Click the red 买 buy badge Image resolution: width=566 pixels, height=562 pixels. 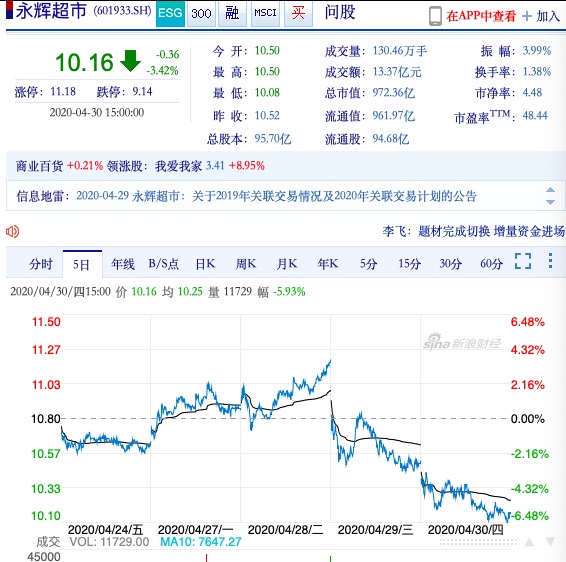pos(298,14)
